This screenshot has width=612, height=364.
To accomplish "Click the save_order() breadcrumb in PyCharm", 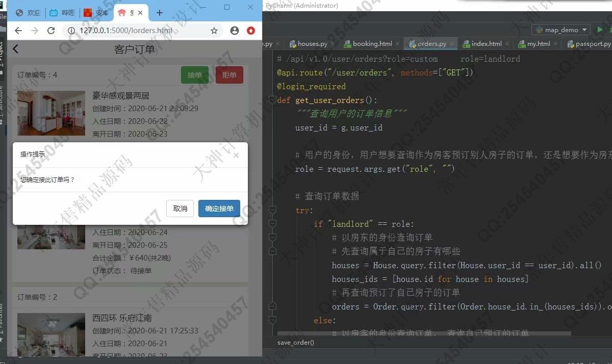I will click(296, 343).
